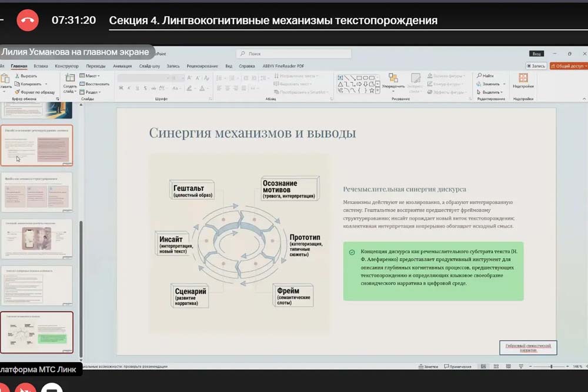Switch to the Переходы ribbon tab
Viewport: 588px width, 392px height.
coord(96,66)
